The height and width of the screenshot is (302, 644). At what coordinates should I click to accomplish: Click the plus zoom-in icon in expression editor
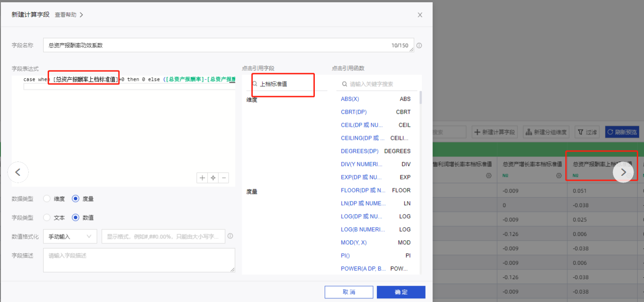202,178
